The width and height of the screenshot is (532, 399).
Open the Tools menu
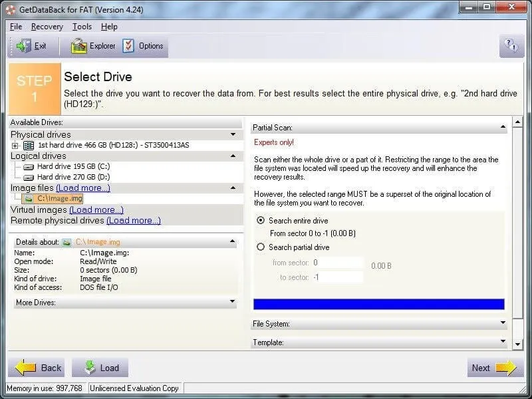click(x=82, y=27)
